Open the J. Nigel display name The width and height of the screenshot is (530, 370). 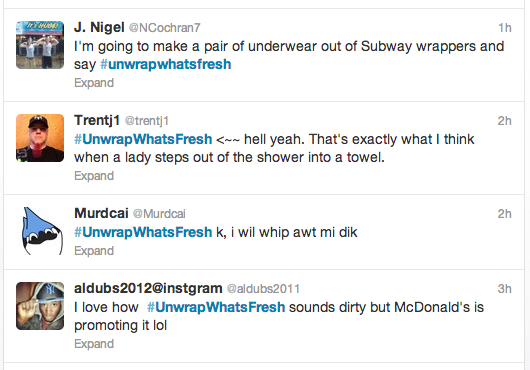pos(99,27)
